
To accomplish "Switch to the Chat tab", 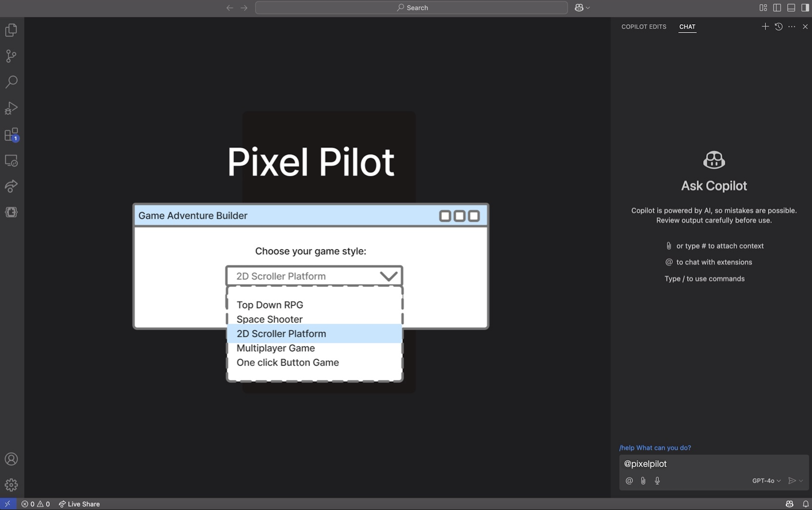I will tap(687, 27).
